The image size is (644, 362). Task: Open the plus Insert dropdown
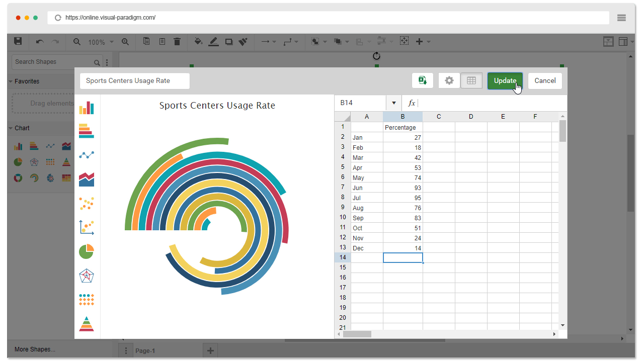pyautogui.click(x=423, y=42)
